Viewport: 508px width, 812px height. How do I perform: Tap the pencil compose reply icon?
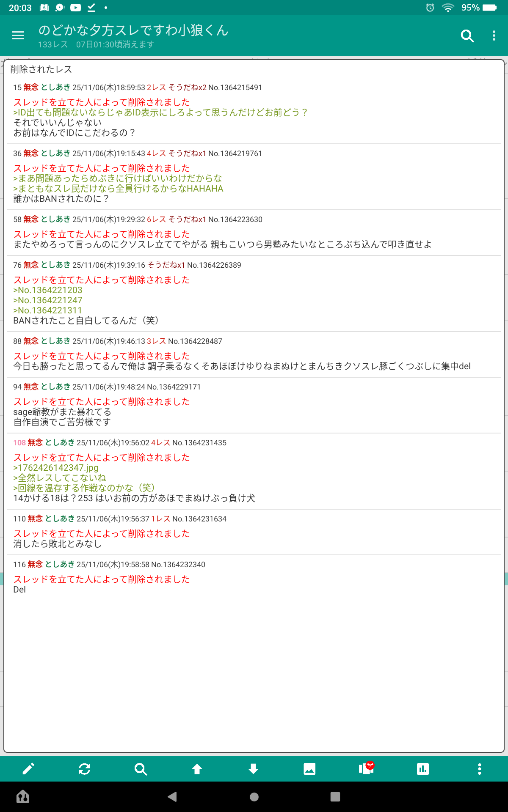[x=28, y=769]
